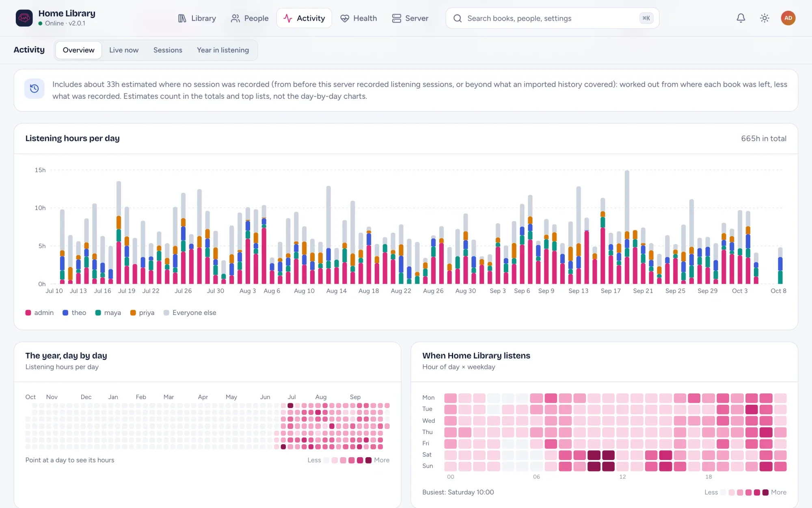The width and height of the screenshot is (812, 508).
Task: Open the People nav tab
Action: (x=250, y=18)
